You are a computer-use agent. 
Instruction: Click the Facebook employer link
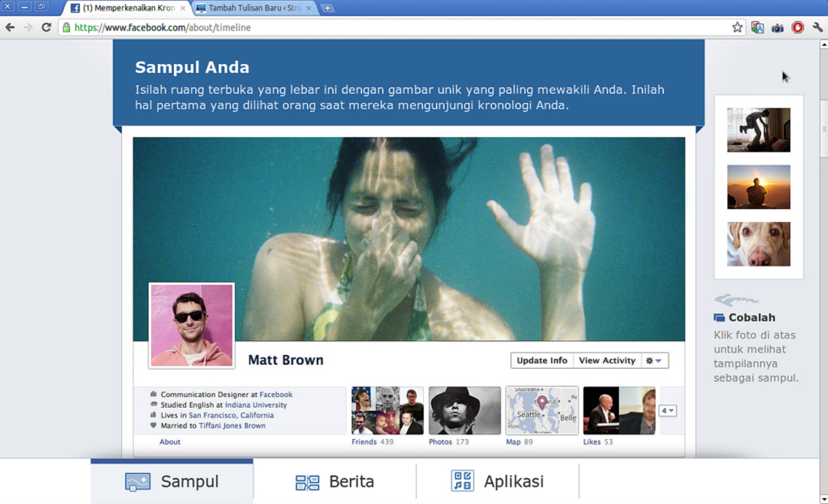coord(276,394)
